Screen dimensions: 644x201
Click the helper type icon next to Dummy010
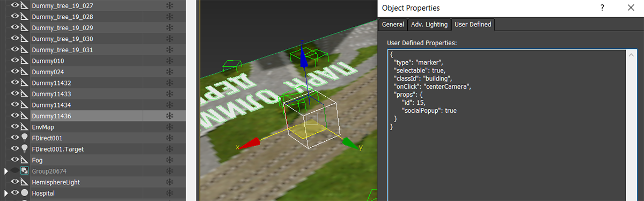tap(24, 61)
